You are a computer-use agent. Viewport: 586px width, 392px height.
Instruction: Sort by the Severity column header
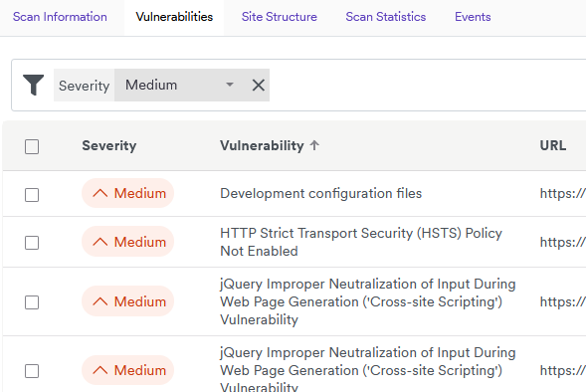(109, 145)
